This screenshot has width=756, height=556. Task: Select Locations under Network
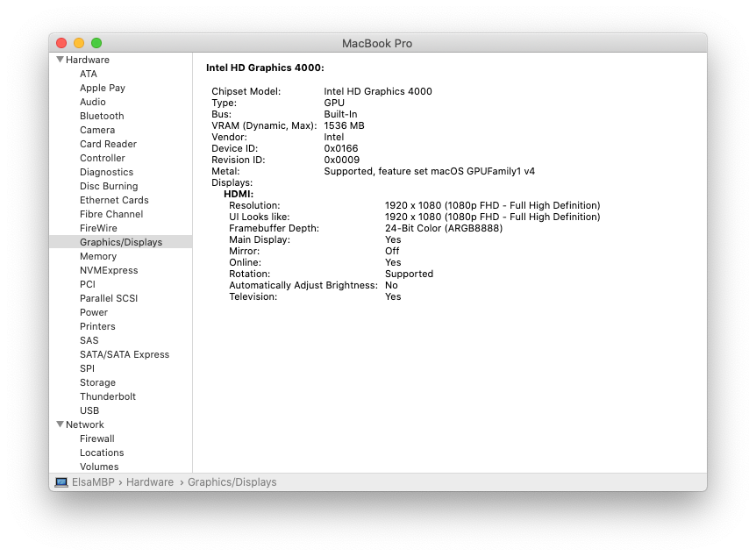click(102, 453)
